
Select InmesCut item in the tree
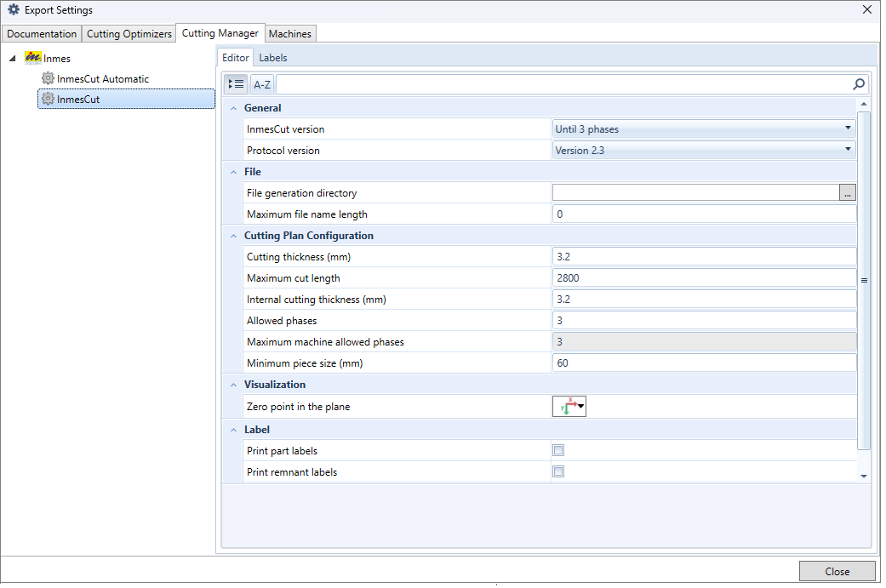tap(126, 99)
